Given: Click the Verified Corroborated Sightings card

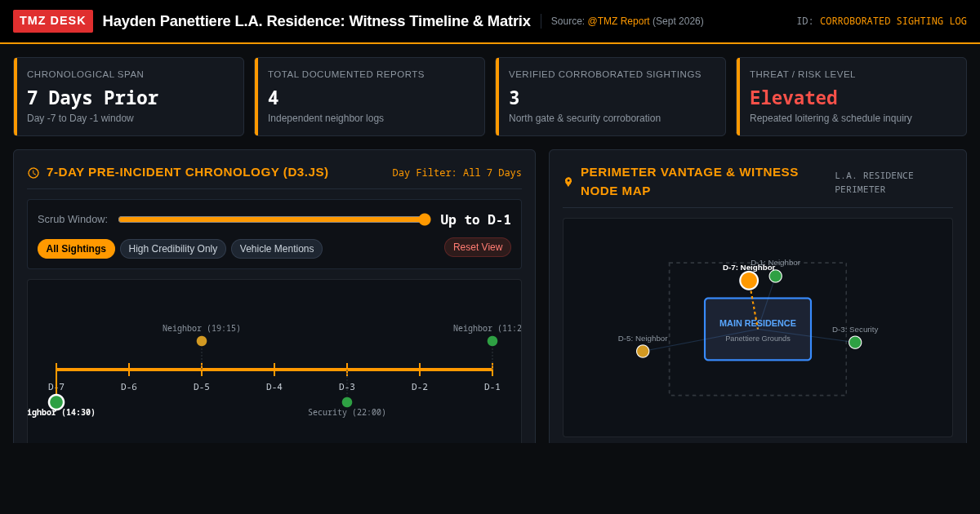Looking at the screenshot, I should (610, 96).
